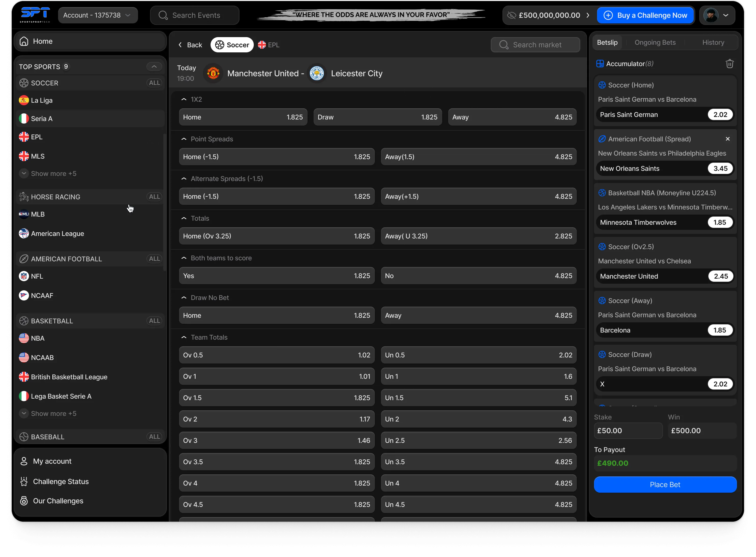The image size is (756, 557).
Task: Click the NCAAF league logo
Action: pyautogui.click(x=24, y=295)
